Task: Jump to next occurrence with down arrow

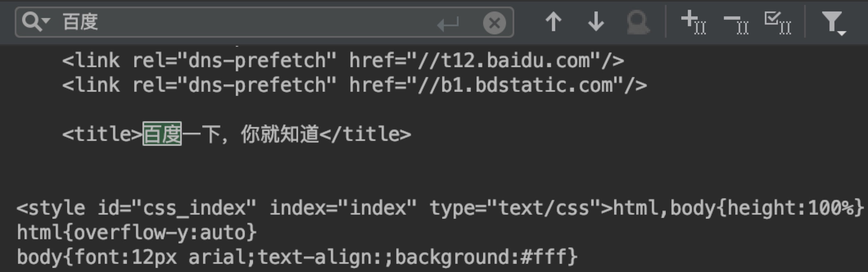Action: [x=596, y=22]
